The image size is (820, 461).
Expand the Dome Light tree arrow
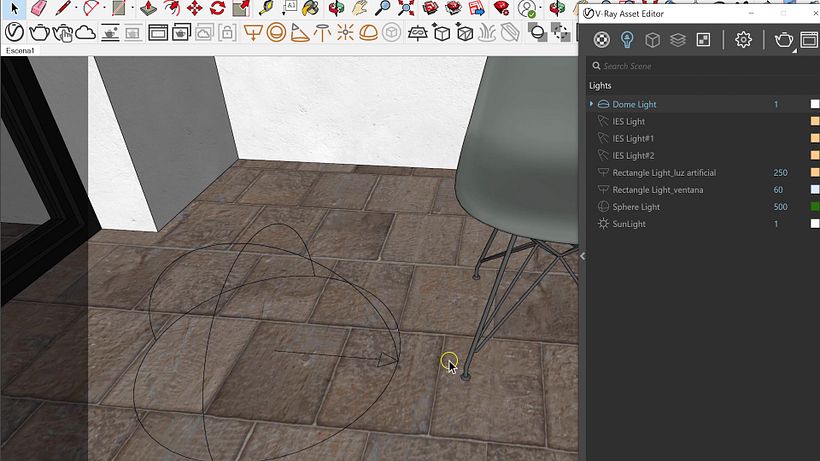pos(592,104)
